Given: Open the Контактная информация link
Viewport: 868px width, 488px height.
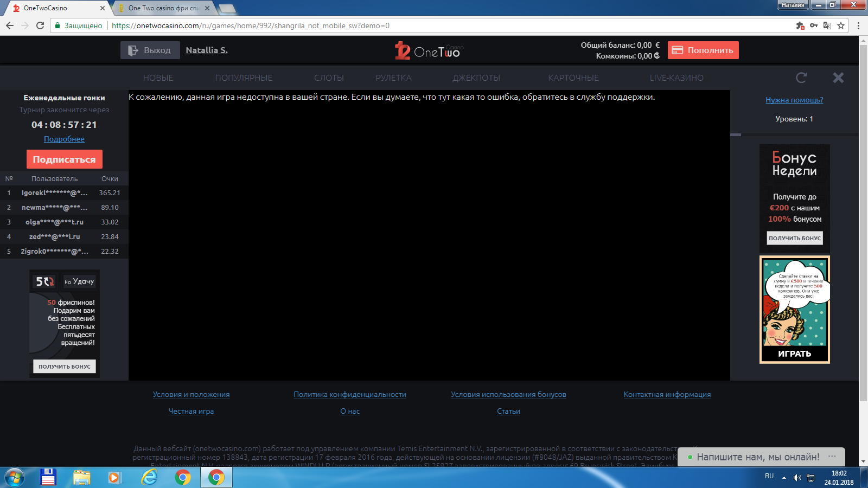Looking at the screenshot, I should point(667,394).
